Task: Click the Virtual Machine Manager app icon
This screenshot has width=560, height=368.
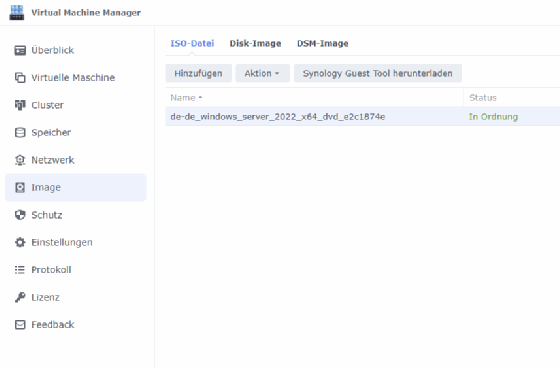Action: (x=16, y=13)
